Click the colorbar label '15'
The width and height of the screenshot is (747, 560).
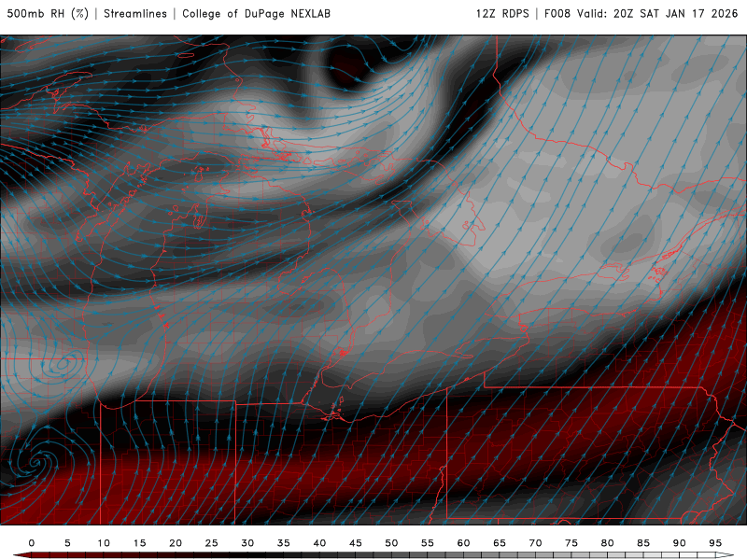click(x=139, y=543)
